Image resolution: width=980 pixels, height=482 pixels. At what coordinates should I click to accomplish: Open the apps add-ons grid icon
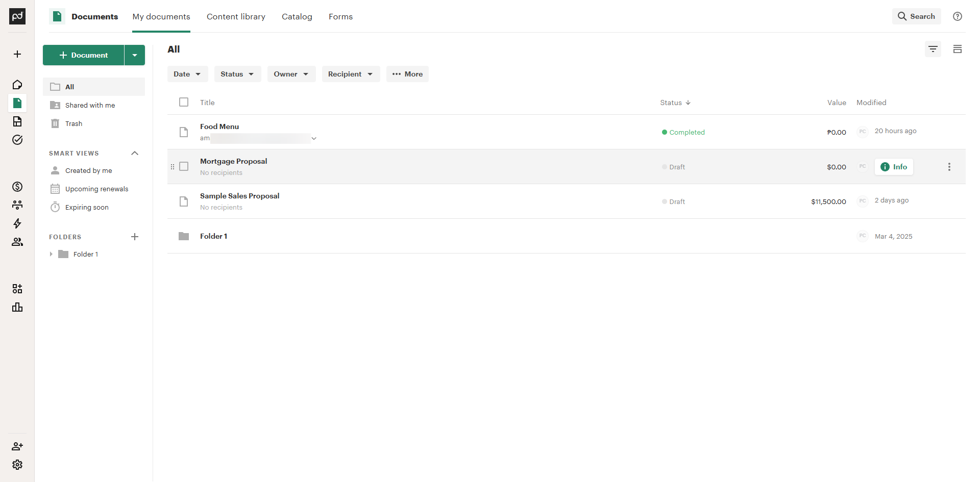pyautogui.click(x=17, y=289)
